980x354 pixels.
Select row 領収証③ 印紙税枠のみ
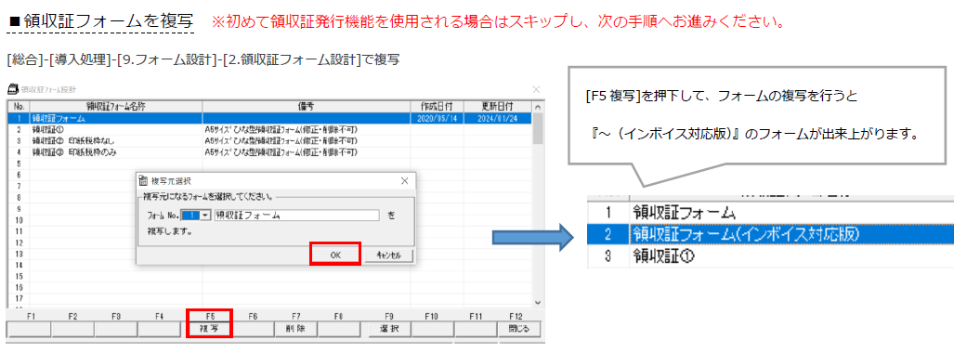[x=269, y=151]
